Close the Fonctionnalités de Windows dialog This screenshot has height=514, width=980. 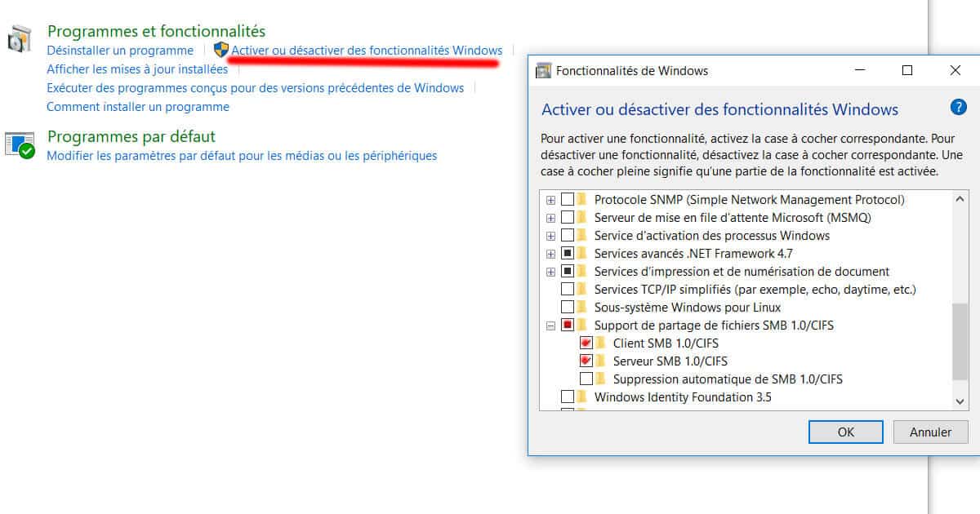pyautogui.click(x=955, y=71)
